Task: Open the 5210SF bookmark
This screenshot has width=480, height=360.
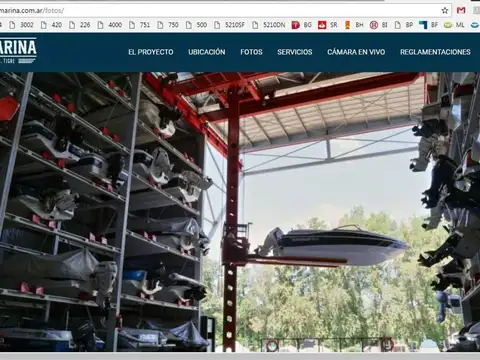Action: (229, 25)
